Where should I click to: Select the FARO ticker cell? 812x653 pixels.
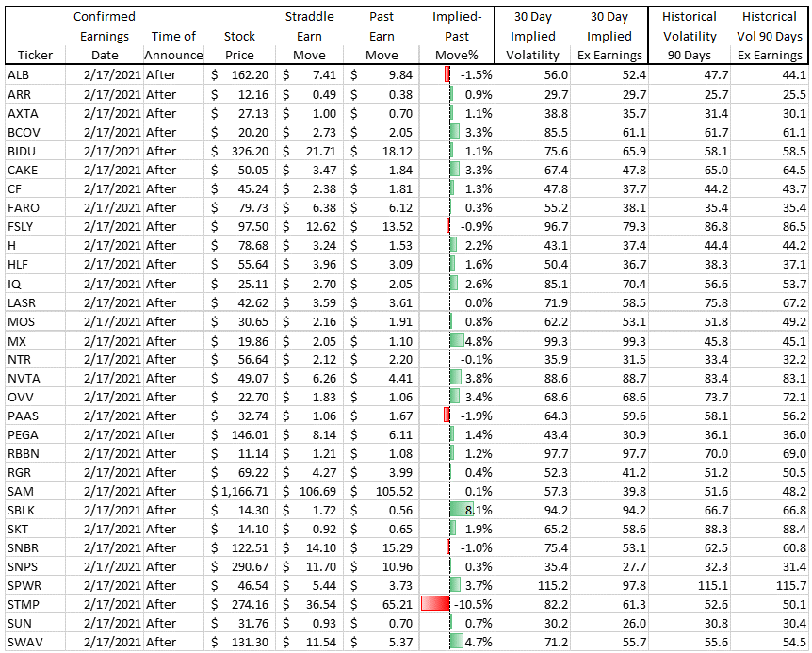(x=35, y=207)
